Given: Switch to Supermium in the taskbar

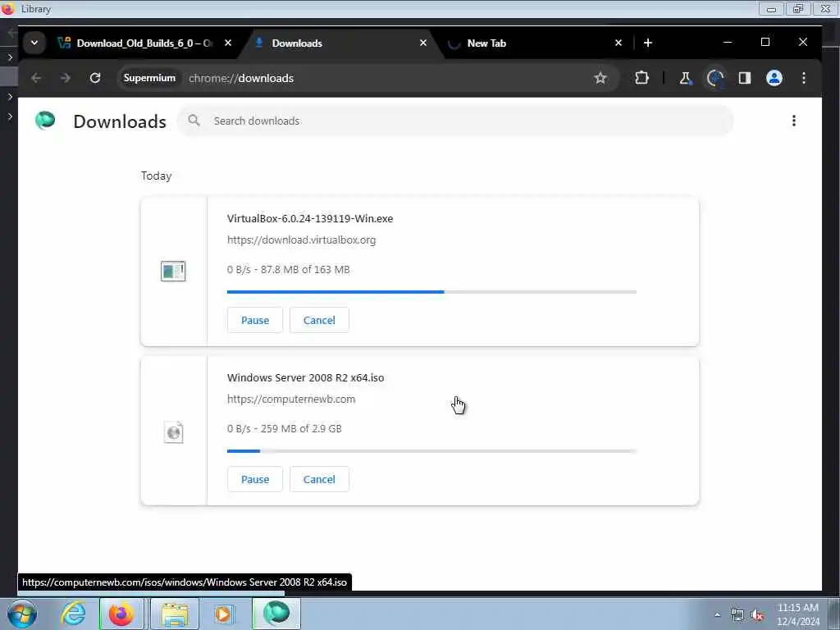Looking at the screenshot, I should [x=276, y=614].
